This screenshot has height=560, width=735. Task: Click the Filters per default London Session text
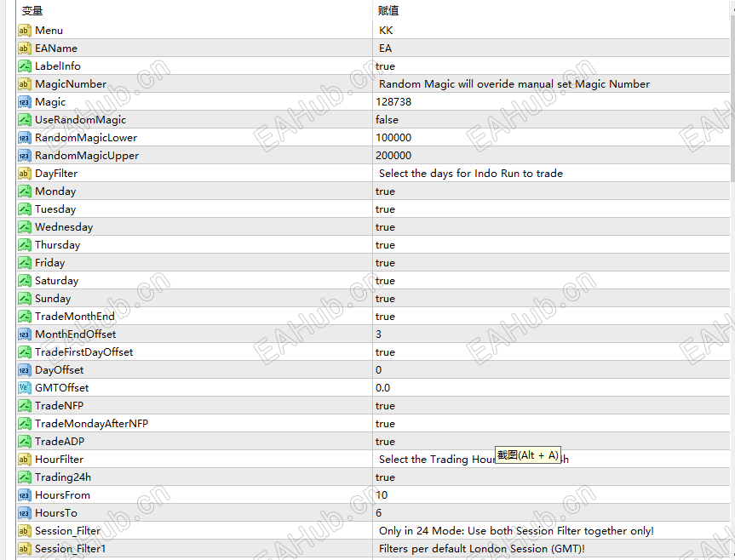coord(482,549)
